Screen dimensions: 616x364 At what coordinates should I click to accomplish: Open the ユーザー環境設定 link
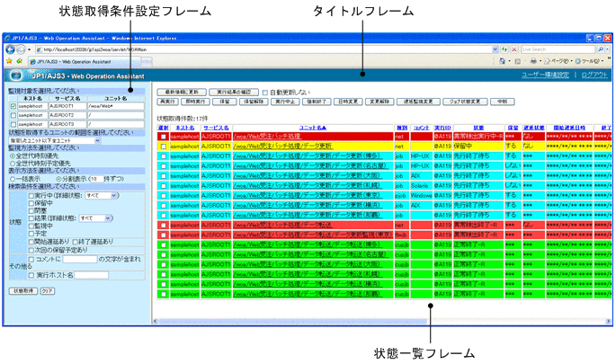tap(545, 75)
